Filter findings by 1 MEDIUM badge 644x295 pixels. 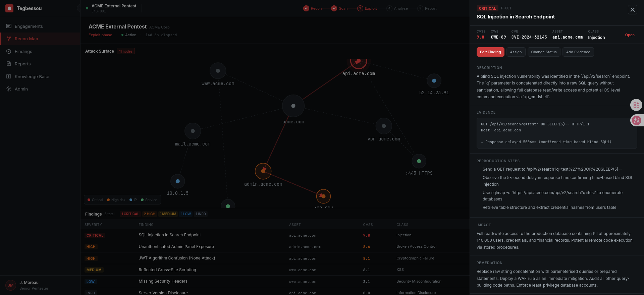[x=168, y=214]
